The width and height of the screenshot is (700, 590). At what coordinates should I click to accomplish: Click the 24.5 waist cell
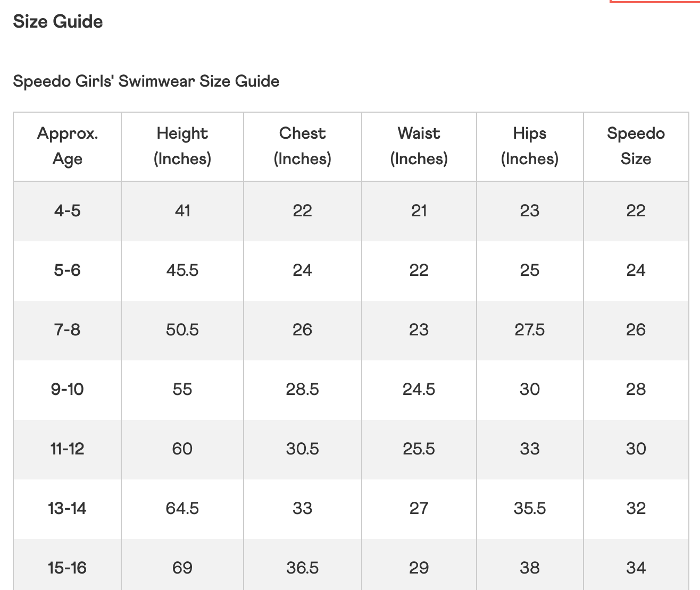click(419, 390)
